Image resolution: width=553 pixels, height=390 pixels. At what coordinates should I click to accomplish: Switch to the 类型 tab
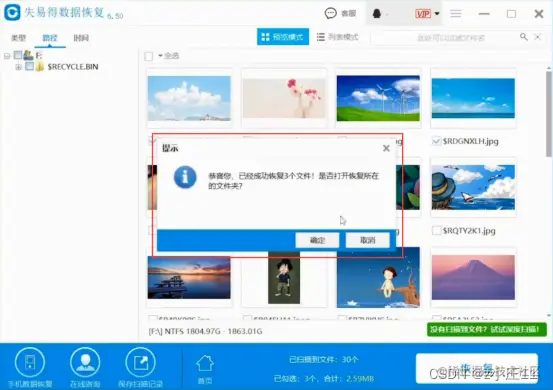pos(18,38)
